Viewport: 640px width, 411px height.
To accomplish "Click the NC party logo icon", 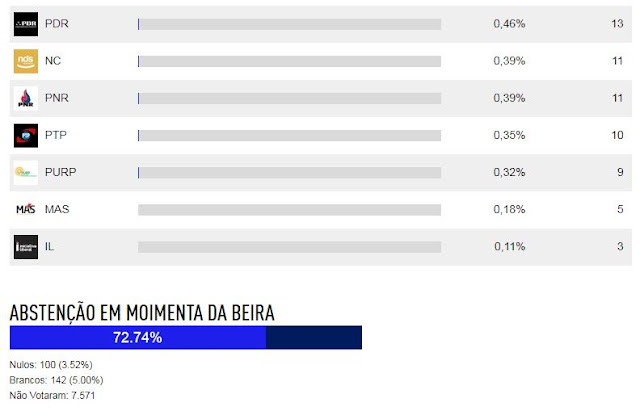I will coord(25,61).
